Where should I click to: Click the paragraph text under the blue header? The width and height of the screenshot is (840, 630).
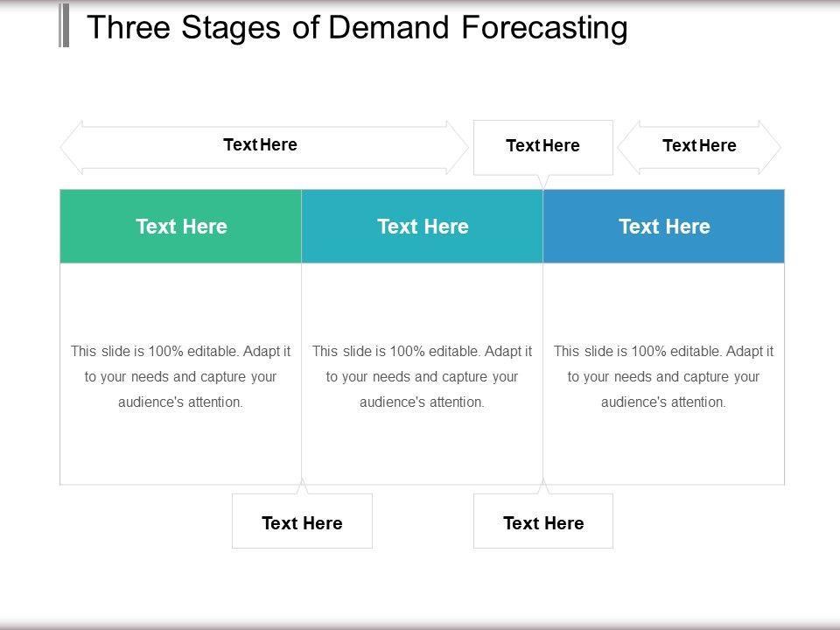click(664, 376)
